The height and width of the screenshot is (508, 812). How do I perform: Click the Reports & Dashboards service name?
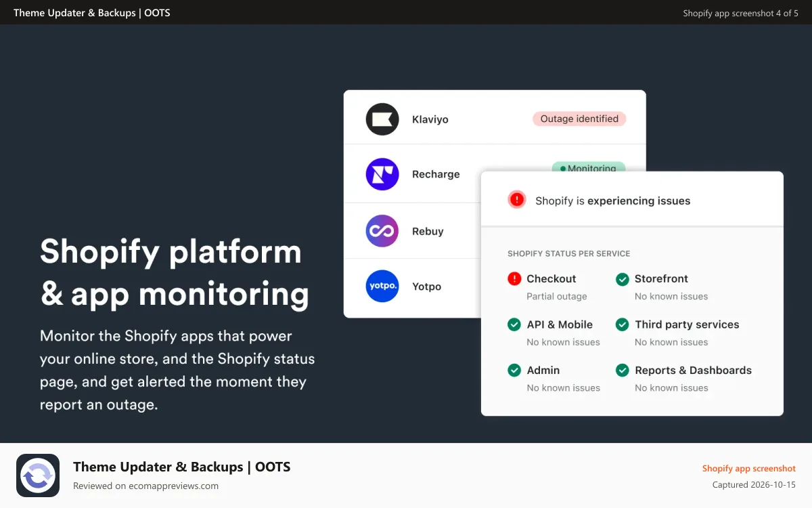[693, 371]
